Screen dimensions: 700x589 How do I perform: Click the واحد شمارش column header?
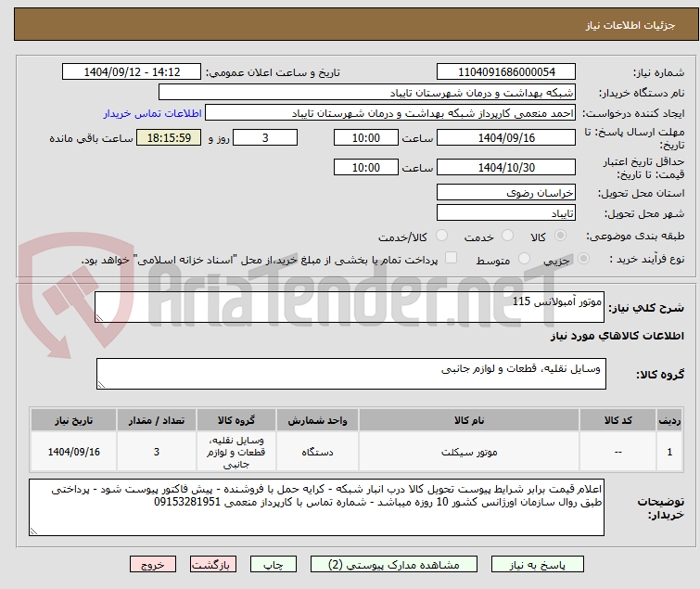coord(317,420)
